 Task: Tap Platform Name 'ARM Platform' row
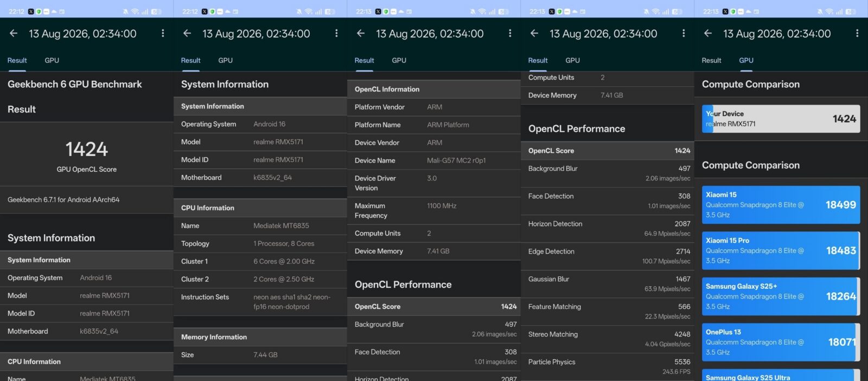point(434,125)
